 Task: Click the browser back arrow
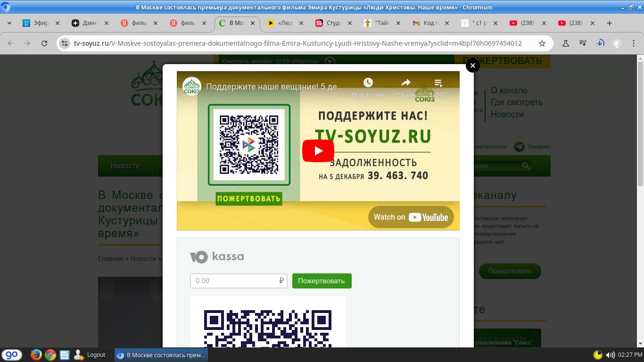tap(10, 43)
